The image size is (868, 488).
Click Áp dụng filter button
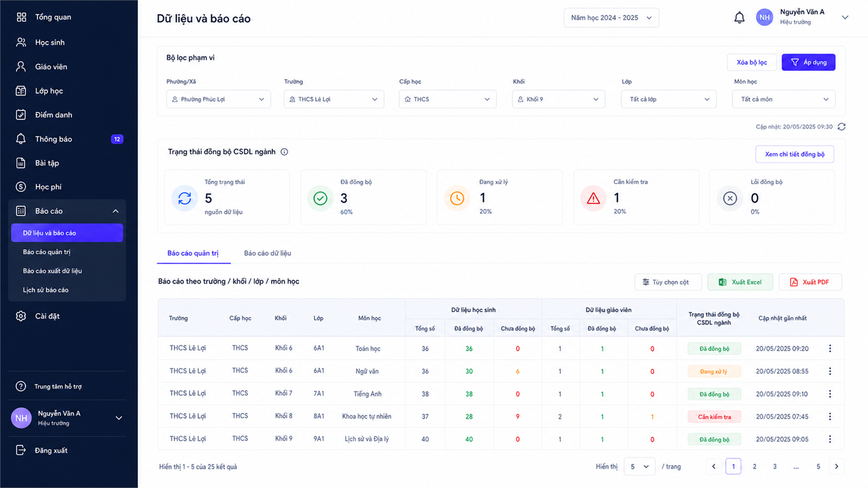[808, 62]
